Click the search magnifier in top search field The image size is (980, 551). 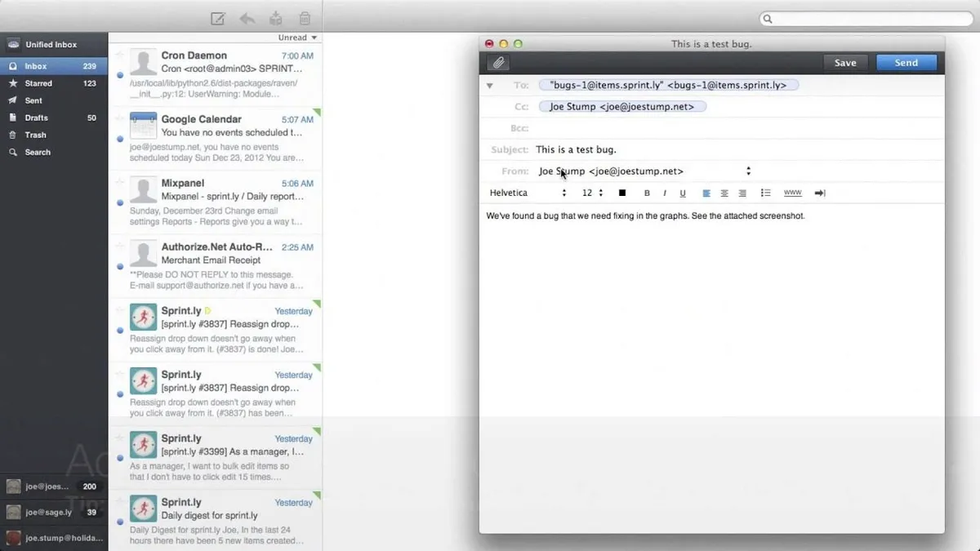[768, 19]
